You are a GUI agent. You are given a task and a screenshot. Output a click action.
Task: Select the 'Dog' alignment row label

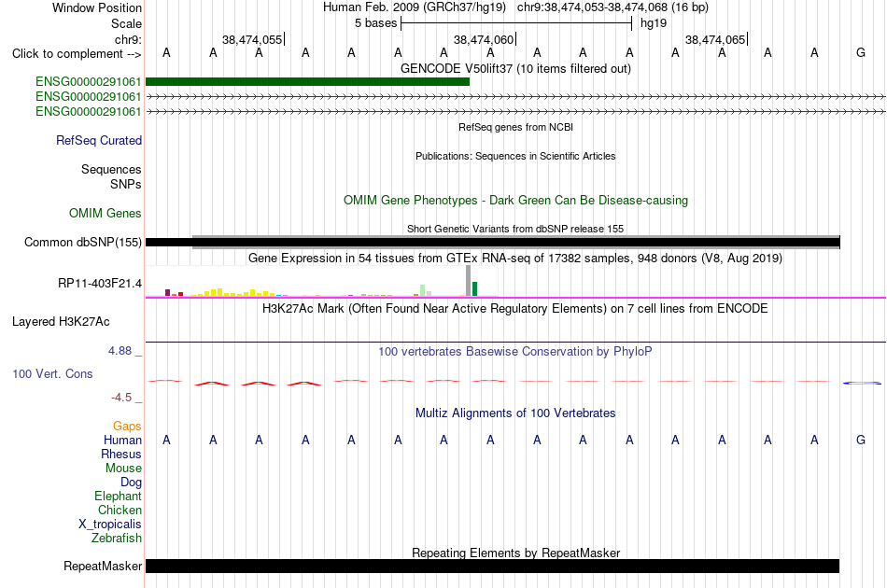[x=131, y=483]
